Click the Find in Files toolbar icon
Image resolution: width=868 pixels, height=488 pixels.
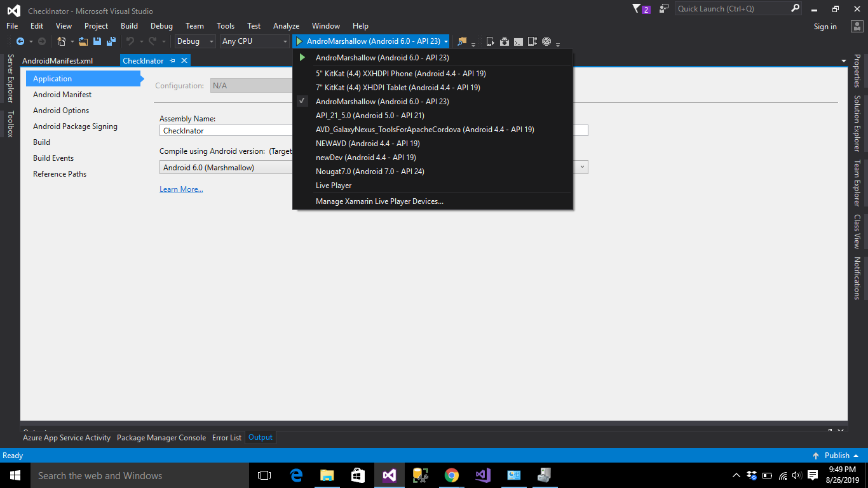pos(462,41)
